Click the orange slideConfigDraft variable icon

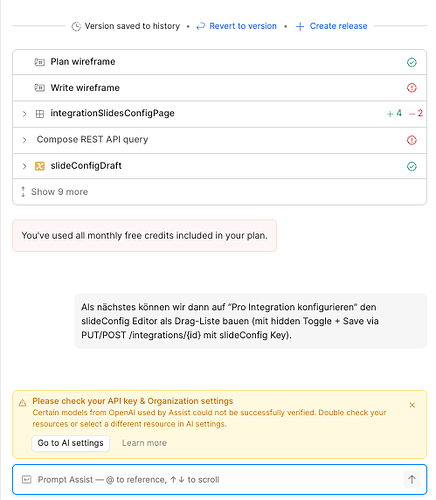pos(40,166)
